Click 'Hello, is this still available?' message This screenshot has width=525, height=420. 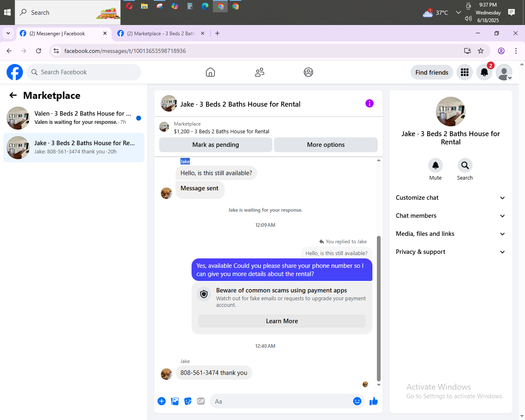point(216,173)
